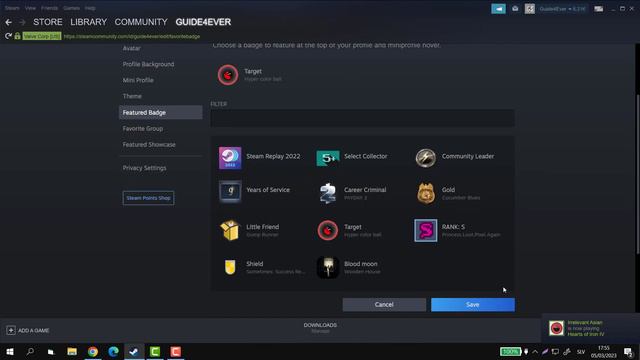This screenshot has width=640, height=360.
Task: Save the featured badge selection
Action: (473, 304)
